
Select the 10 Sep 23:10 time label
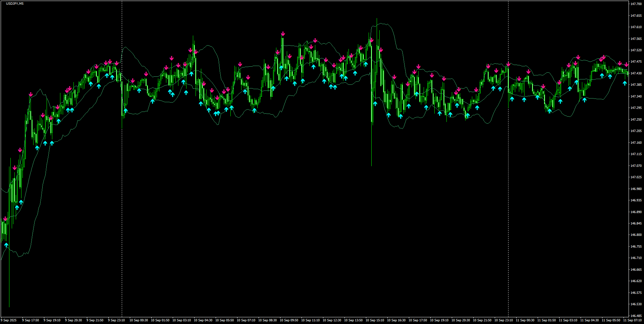click(504, 320)
